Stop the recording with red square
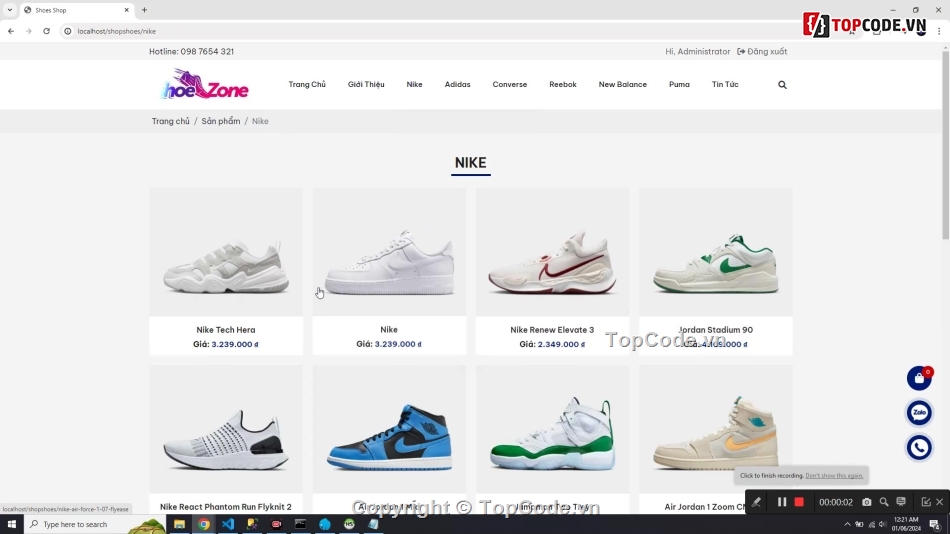The width and height of the screenshot is (950, 534). point(799,502)
